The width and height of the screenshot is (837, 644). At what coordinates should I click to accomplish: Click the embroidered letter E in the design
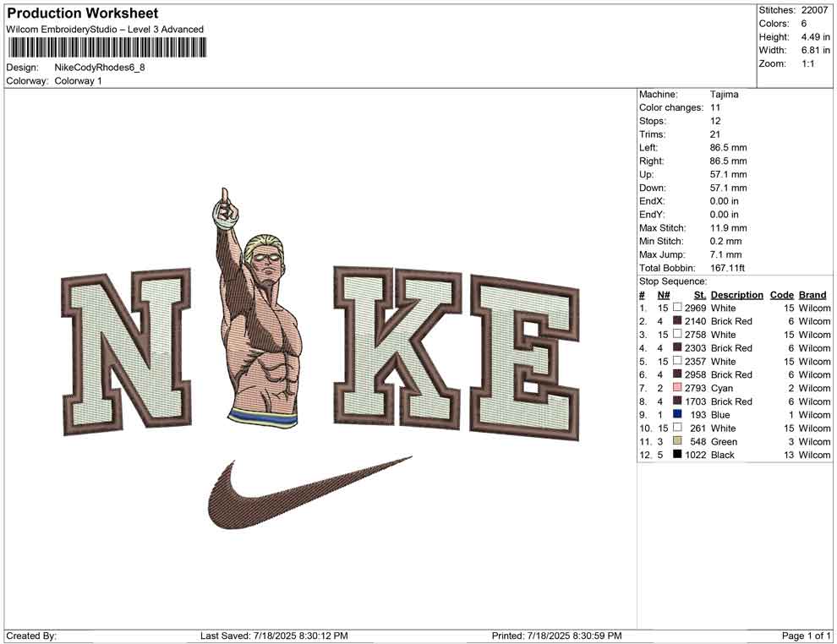[x=525, y=357]
